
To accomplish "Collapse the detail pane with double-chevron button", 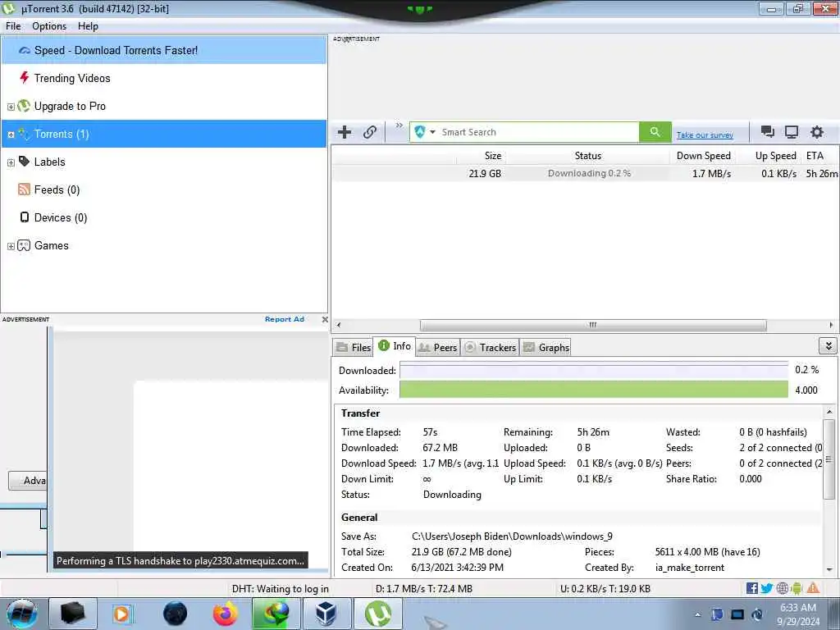I will (x=829, y=346).
